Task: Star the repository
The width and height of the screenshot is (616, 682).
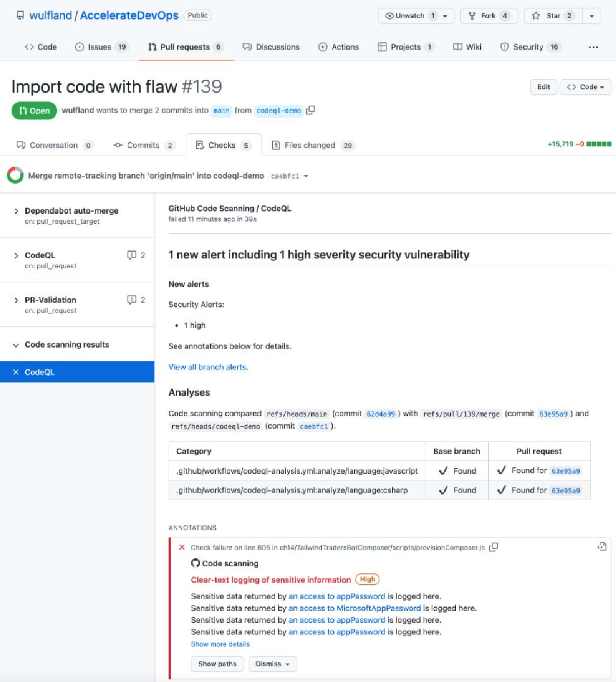Action: (553, 16)
